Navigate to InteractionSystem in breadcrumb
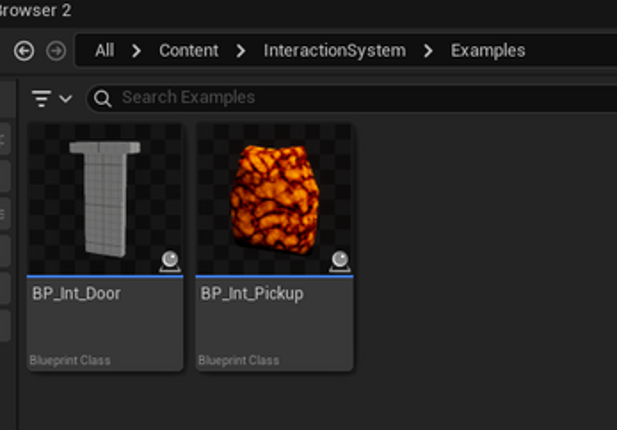617x430 pixels. click(x=334, y=51)
